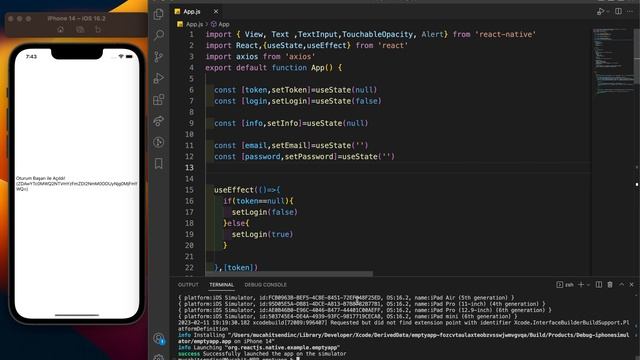Image resolution: width=640 pixels, height=360 pixels.
Task: Click setInfo on line 9
Action: tap(282, 123)
